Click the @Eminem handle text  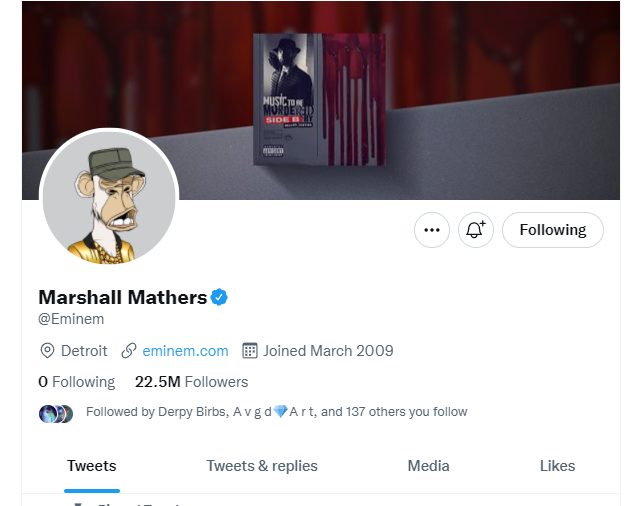point(71,319)
